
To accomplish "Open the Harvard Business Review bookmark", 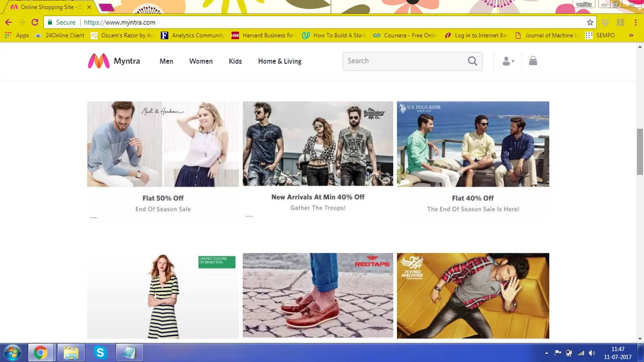I will tap(264, 35).
